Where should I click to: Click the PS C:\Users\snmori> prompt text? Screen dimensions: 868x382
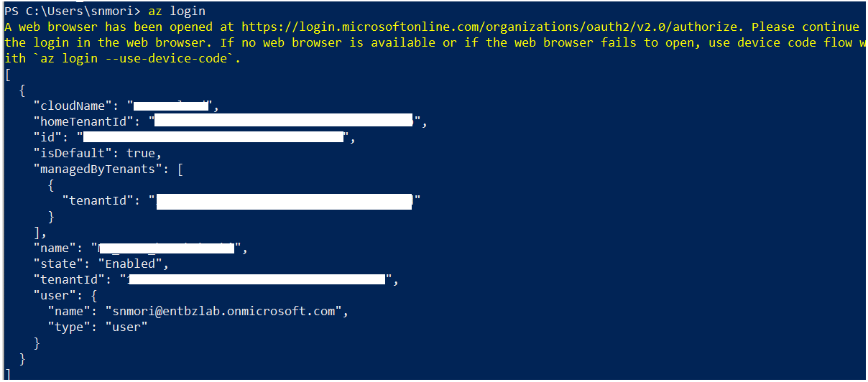coord(73,11)
